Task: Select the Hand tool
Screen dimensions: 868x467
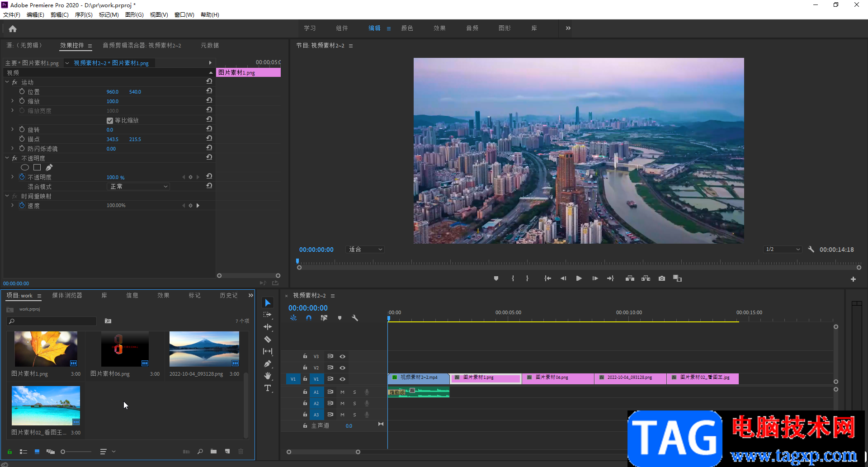Action: click(268, 376)
